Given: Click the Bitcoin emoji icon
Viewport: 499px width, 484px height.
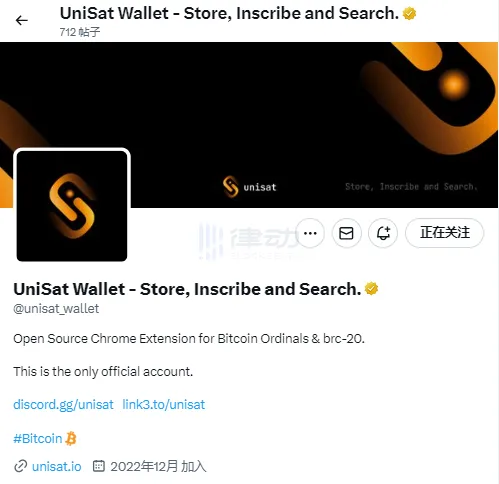Looking at the screenshot, I should coord(71,438).
